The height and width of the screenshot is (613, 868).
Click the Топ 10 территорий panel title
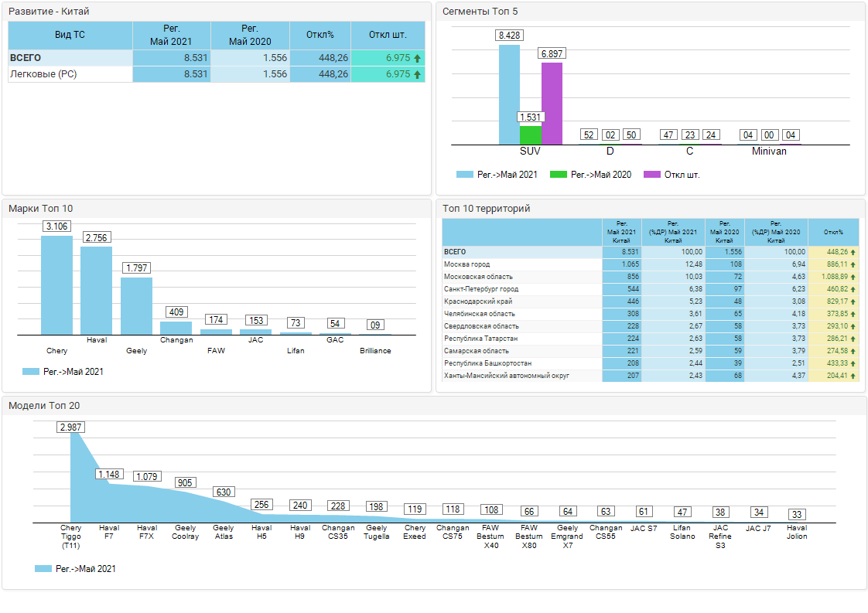coord(486,209)
